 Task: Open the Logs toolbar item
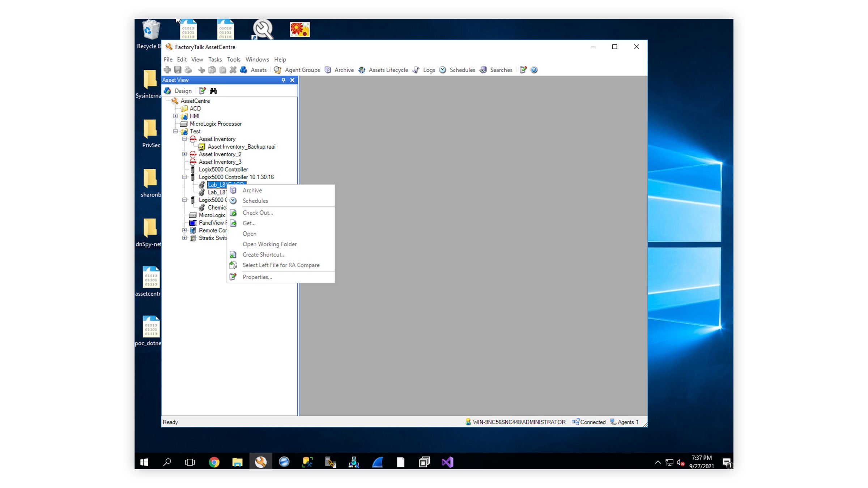(424, 70)
